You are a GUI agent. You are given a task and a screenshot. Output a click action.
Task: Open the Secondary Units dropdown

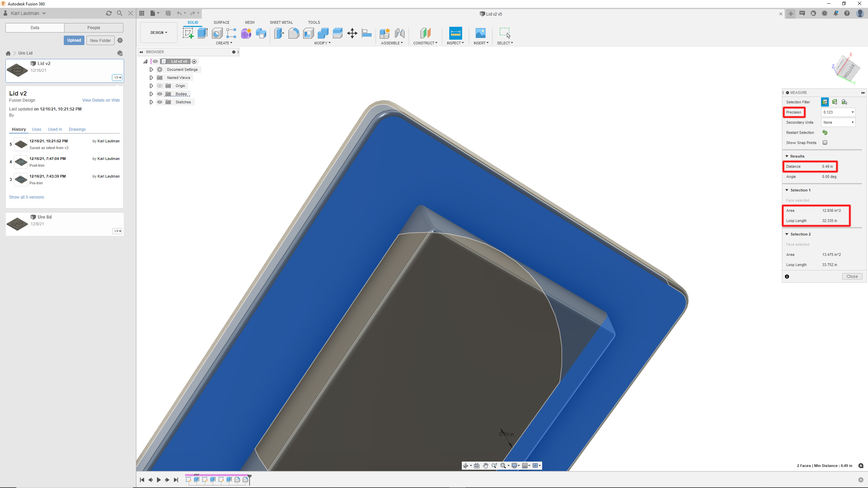point(838,122)
